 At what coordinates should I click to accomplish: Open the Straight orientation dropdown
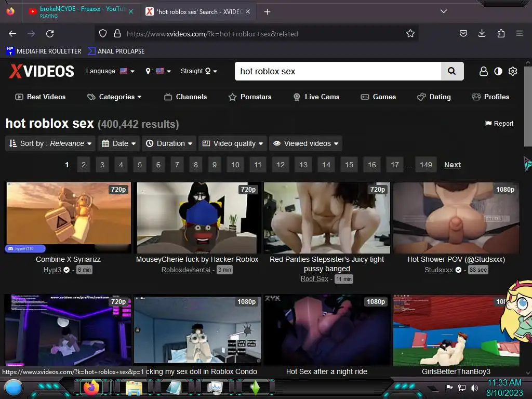coord(199,71)
